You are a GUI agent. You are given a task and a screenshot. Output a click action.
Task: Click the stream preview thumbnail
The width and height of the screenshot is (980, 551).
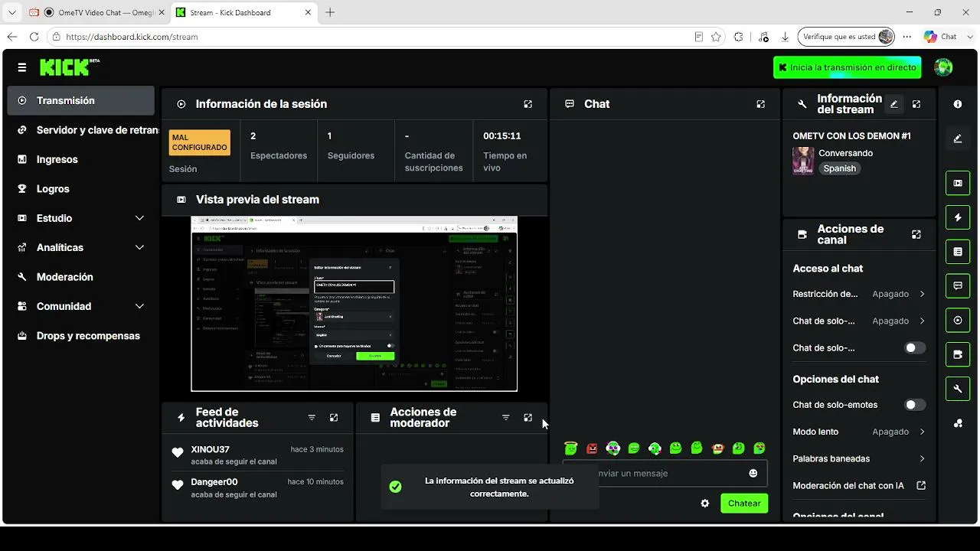(354, 304)
